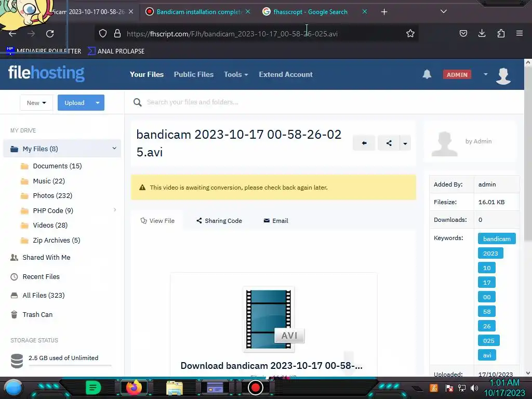
Task: Click the share icon button beside file title
Action: [x=389, y=143]
